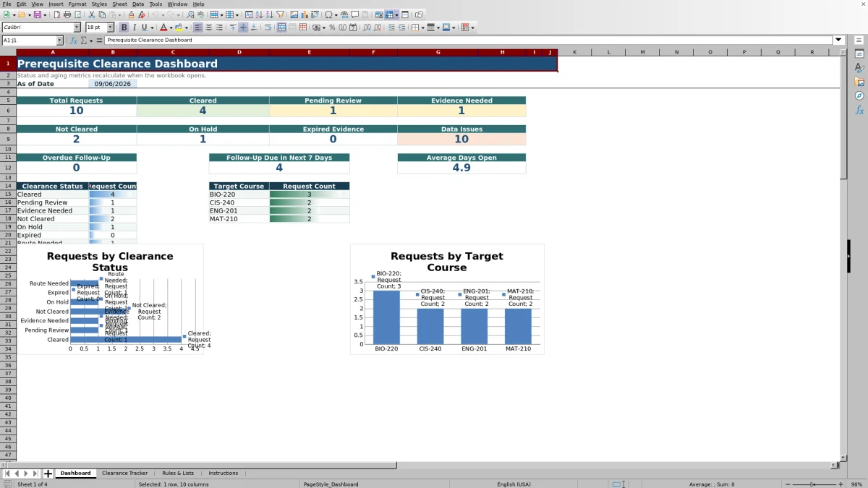The image size is (868, 488).
Task: Open the Data menu
Action: point(138,4)
